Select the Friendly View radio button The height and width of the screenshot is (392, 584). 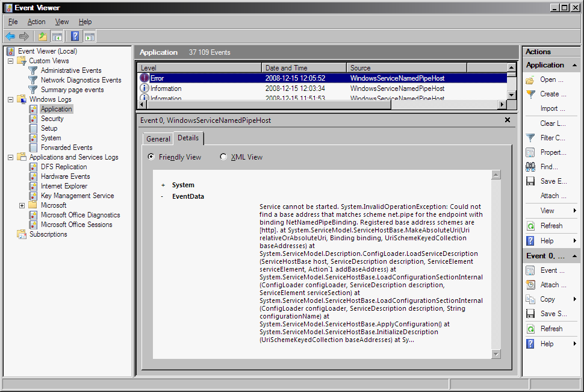coord(151,157)
